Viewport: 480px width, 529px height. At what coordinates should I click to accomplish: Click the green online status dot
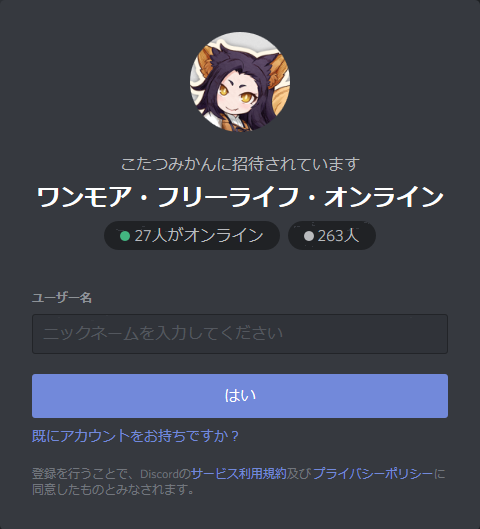point(125,236)
